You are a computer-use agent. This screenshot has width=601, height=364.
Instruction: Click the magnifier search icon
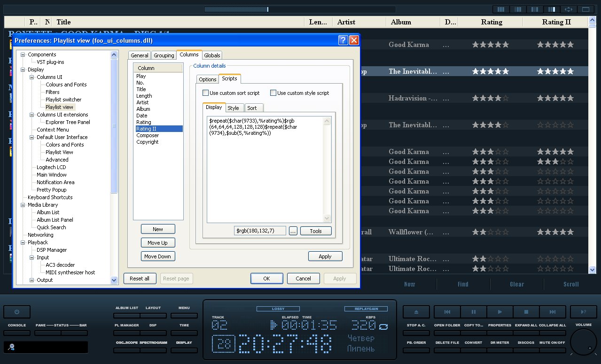11,347
